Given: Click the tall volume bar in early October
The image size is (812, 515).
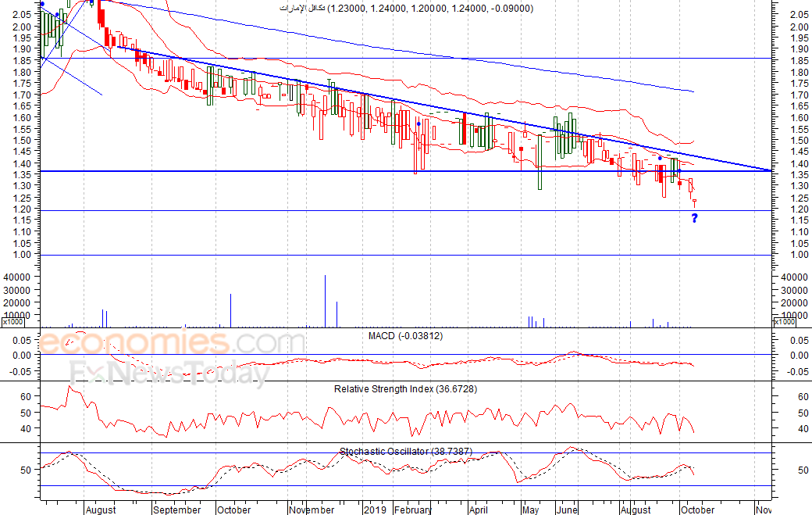Looking at the screenshot, I should click(230, 311).
